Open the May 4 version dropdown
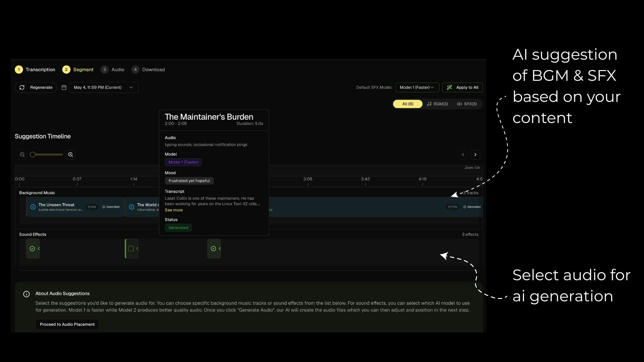The height and width of the screenshot is (362, 644). tap(104, 87)
